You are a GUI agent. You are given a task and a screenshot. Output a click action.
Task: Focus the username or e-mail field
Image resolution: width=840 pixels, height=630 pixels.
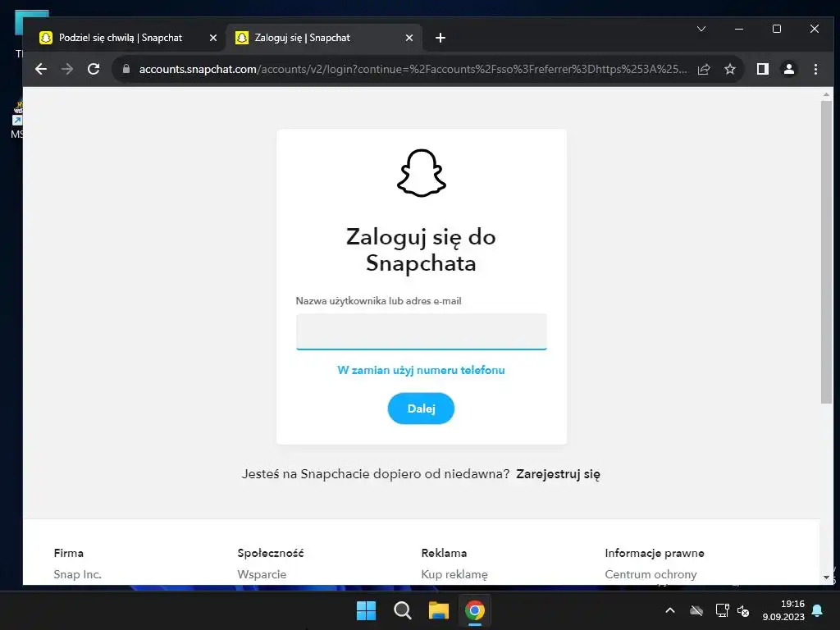(x=422, y=331)
